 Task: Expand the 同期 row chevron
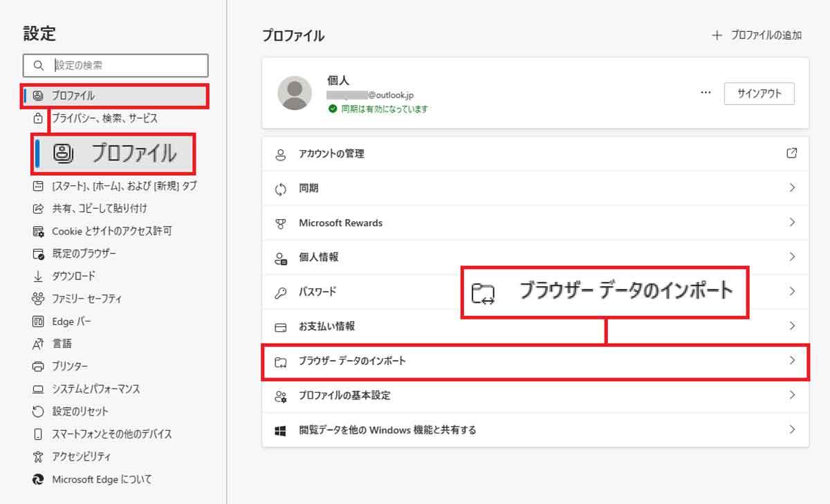tap(792, 188)
